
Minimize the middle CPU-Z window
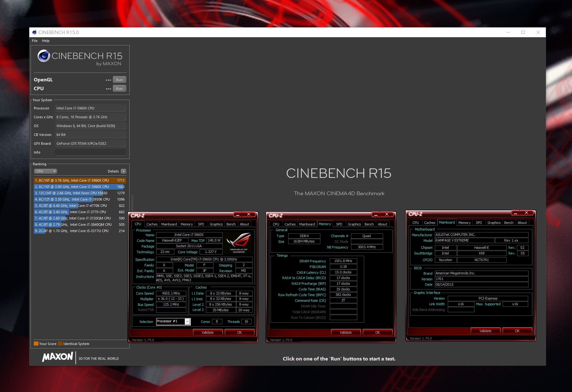pos(376,214)
